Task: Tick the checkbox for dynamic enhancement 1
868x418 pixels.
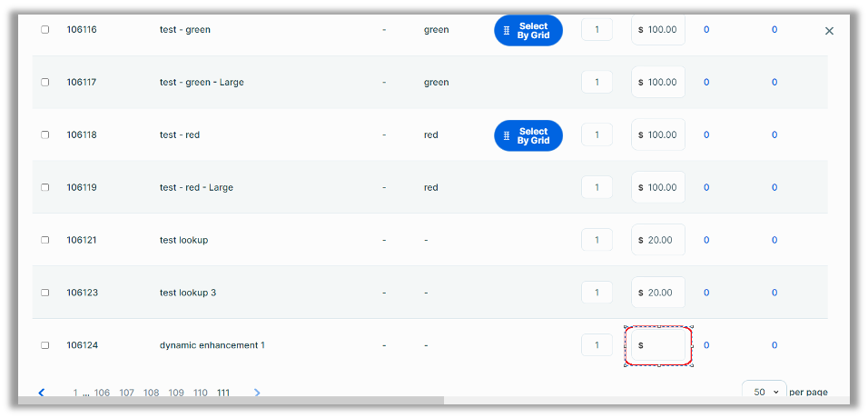Action: click(45, 345)
